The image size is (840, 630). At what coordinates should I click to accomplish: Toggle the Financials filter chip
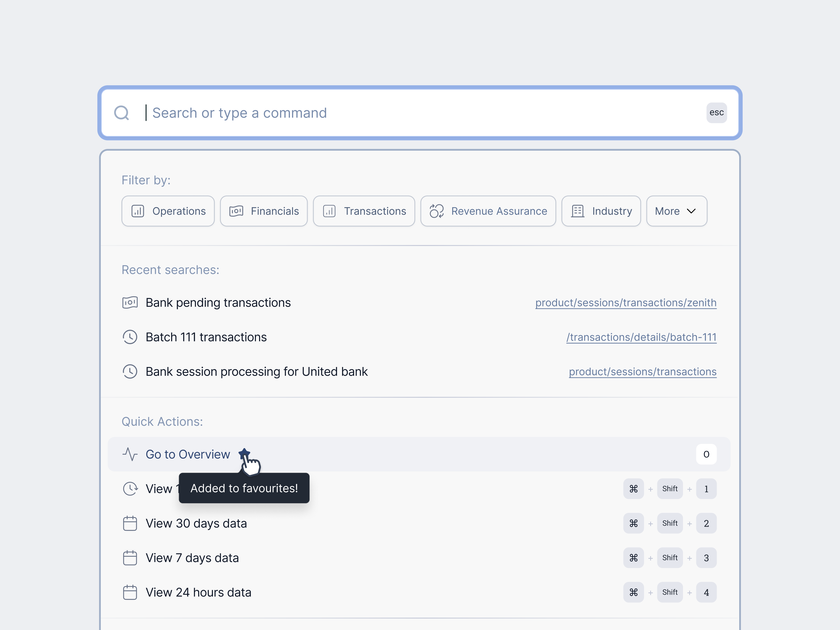pyautogui.click(x=264, y=211)
